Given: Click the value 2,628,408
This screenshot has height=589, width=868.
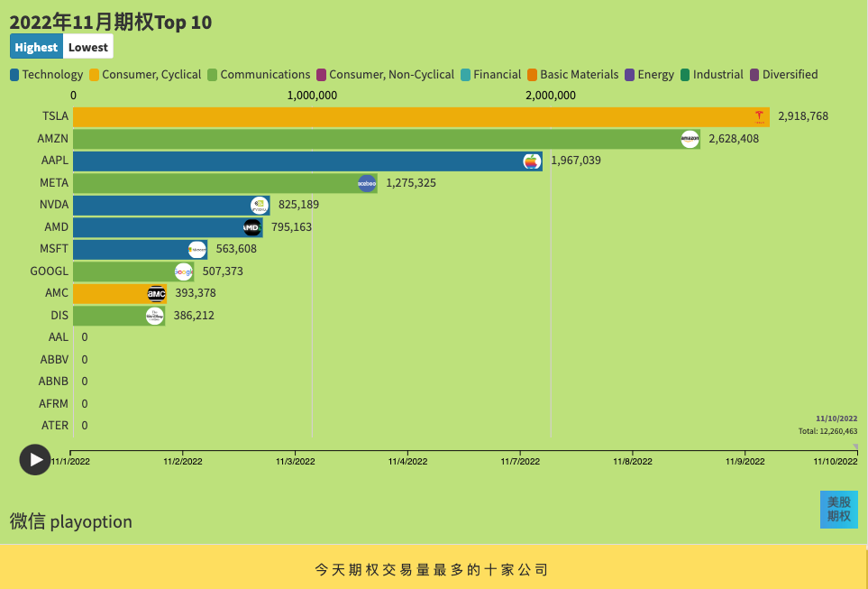Looking at the screenshot, I should [x=734, y=139].
